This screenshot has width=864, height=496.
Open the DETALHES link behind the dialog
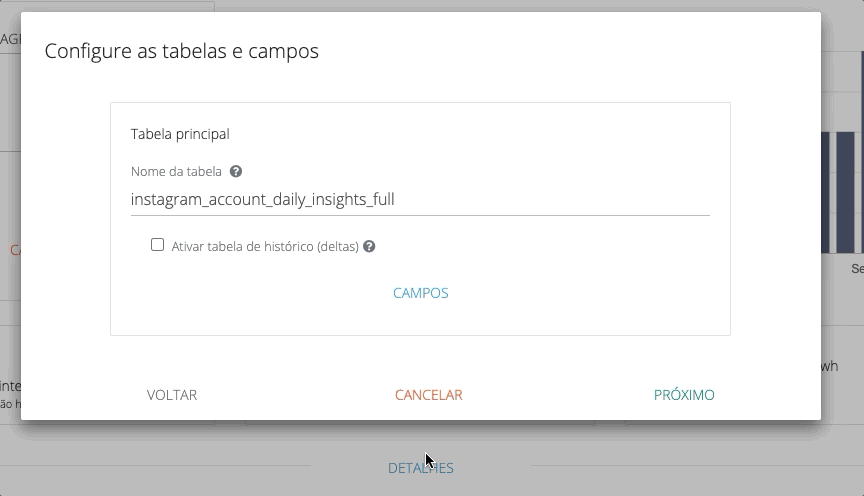coord(421,468)
